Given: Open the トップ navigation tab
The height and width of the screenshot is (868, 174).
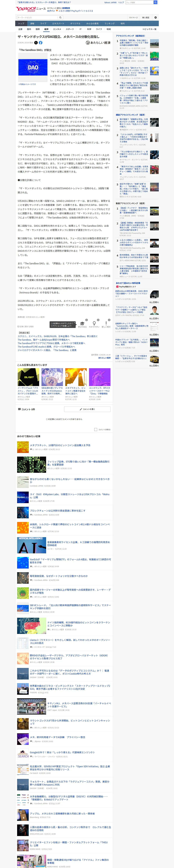Looking at the screenshot, I should (21, 24).
